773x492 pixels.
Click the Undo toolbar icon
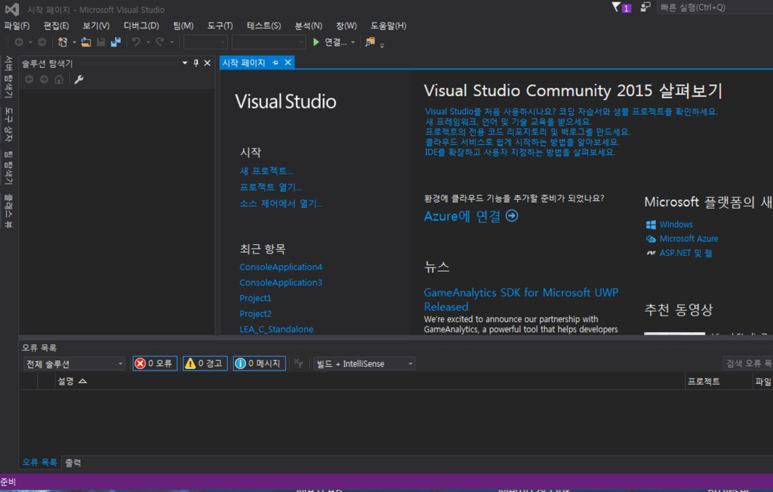click(x=136, y=42)
